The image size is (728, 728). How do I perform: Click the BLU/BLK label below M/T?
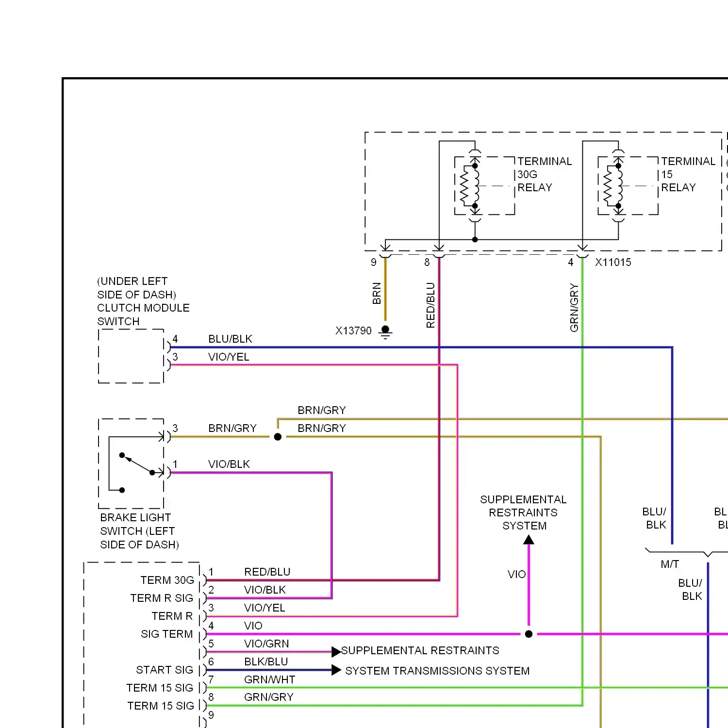pyautogui.click(x=690, y=590)
